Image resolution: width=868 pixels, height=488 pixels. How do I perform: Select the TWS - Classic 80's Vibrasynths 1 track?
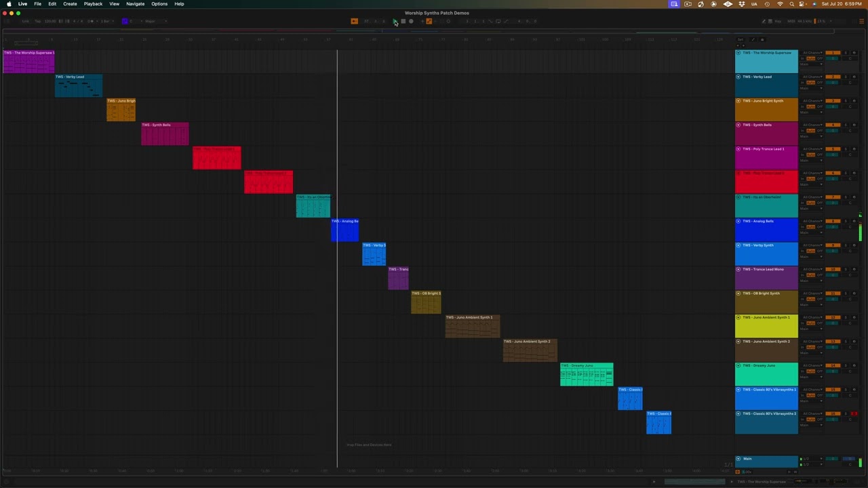tap(766, 399)
